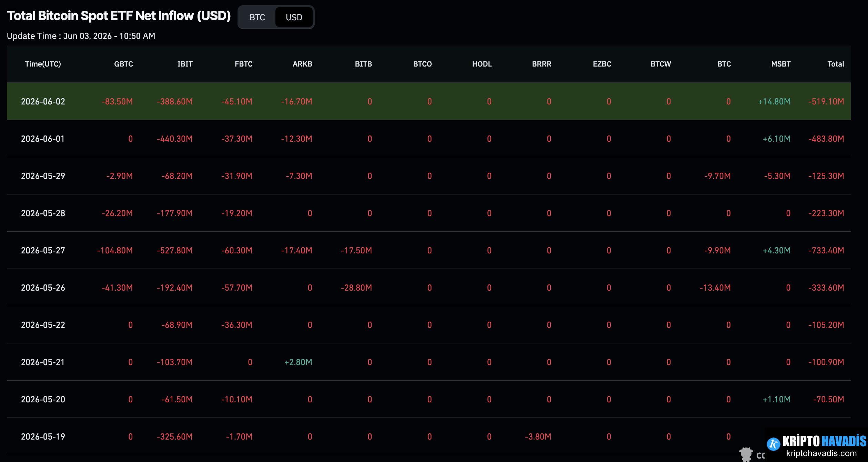The width and height of the screenshot is (868, 462).
Task: Click the -70.50M total value
Action: (x=829, y=399)
